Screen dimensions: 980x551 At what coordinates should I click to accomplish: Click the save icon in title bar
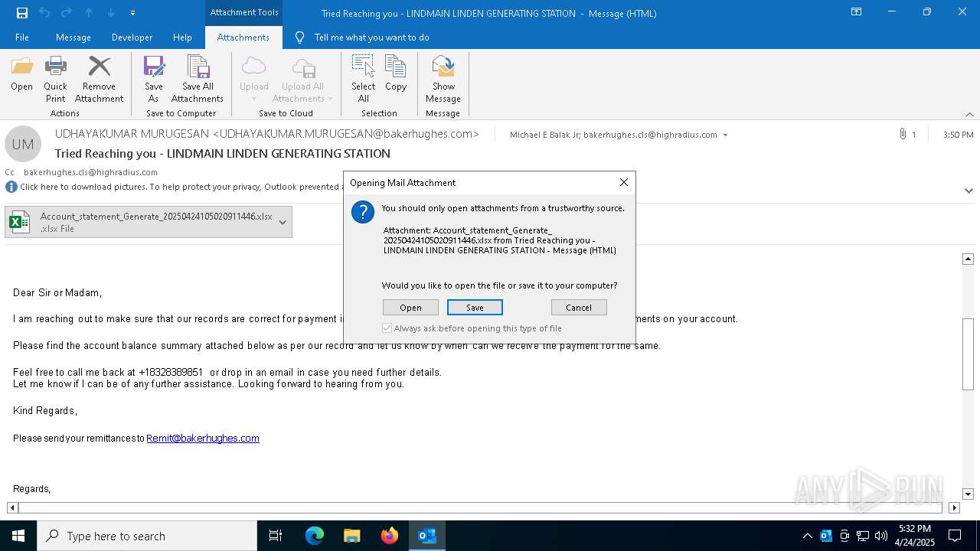[21, 13]
